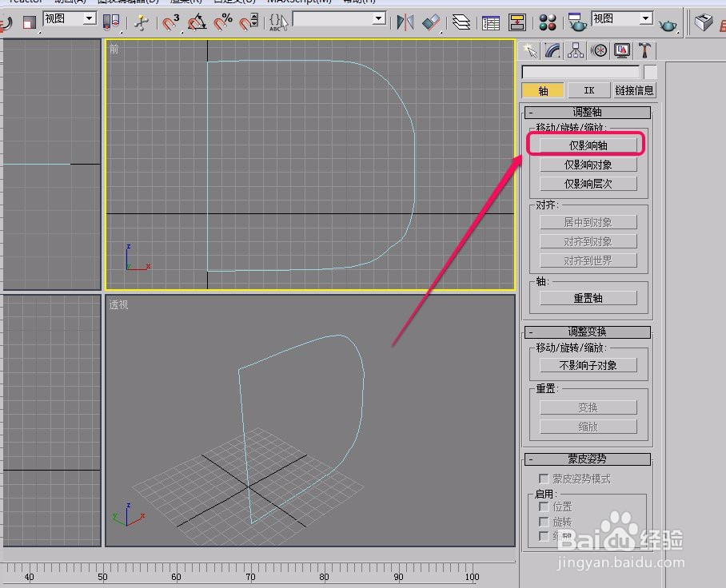
Task: Open the Edit Named Selection Sets icon
Action: [278, 22]
